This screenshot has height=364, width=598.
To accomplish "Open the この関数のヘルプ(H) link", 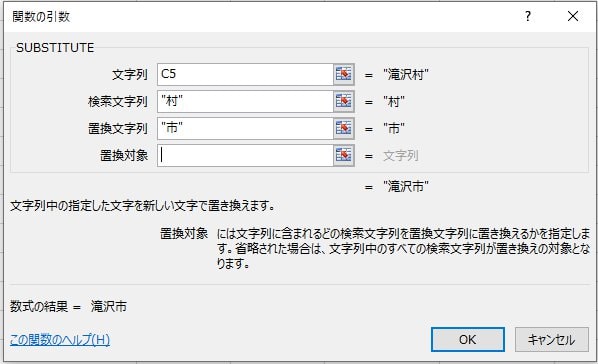I will 60,339.
